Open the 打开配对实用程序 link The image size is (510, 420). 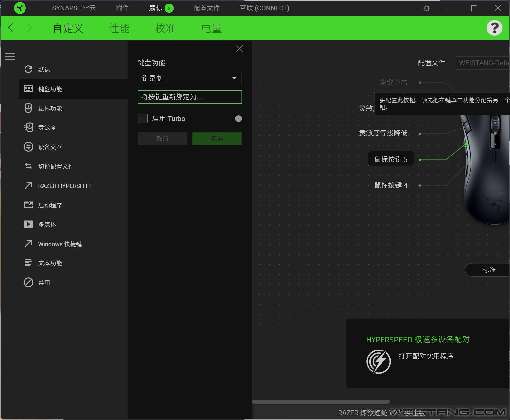pyautogui.click(x=426, y=356)
